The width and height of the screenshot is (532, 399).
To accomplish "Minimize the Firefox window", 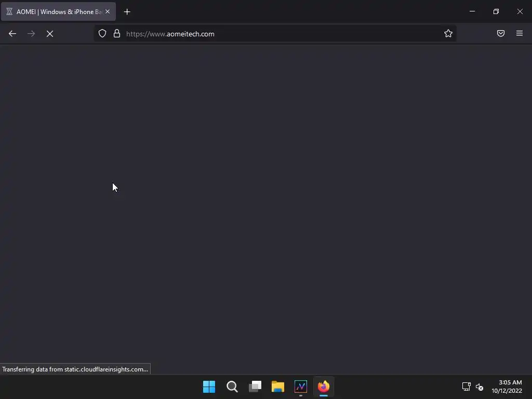I will tap(472, 11).
